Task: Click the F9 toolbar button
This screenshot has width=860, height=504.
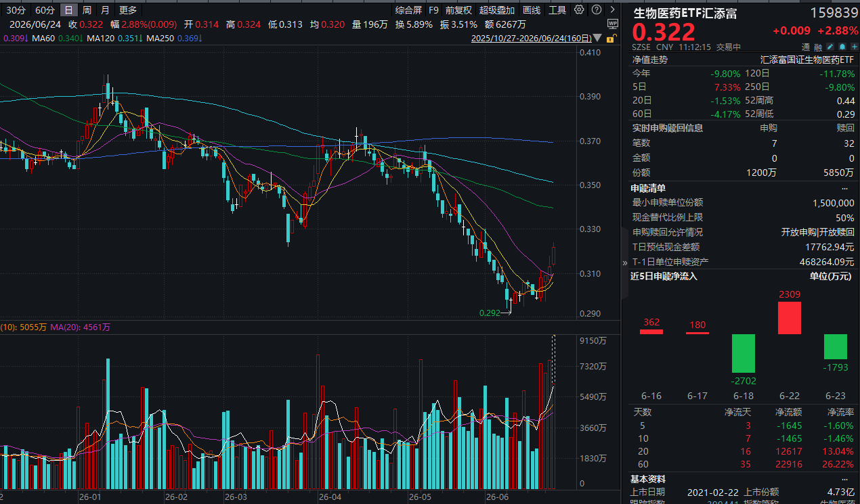Action: click(x=433, y=10)
